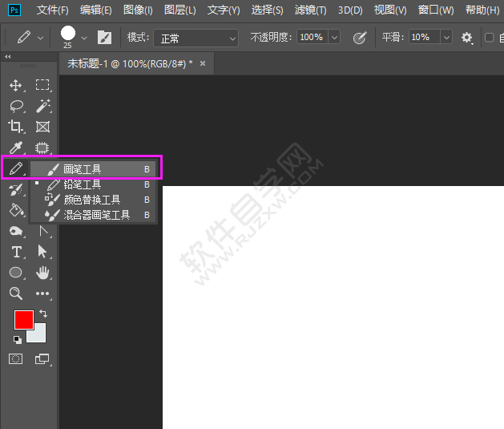Image resolution: width=504 pixels, height=429 pixels.
Task: Toggle Quick Mask mode
Action: pyautogui.click(x=16, y=358)
